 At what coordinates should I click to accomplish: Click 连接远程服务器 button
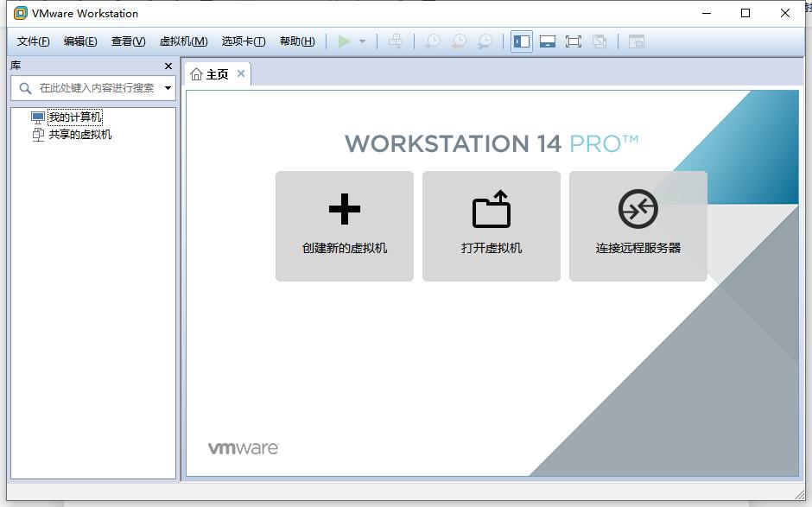(x=638, y=225)
